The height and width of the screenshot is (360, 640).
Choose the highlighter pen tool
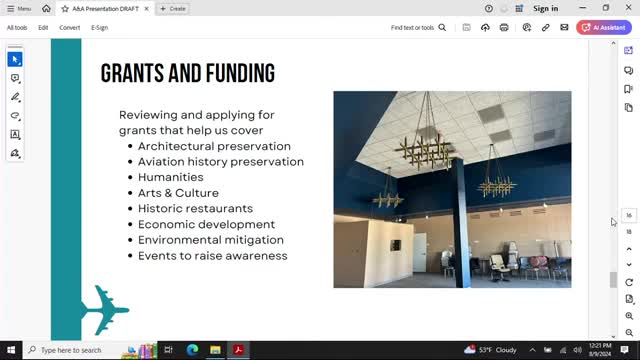click(x=15, y=97)
